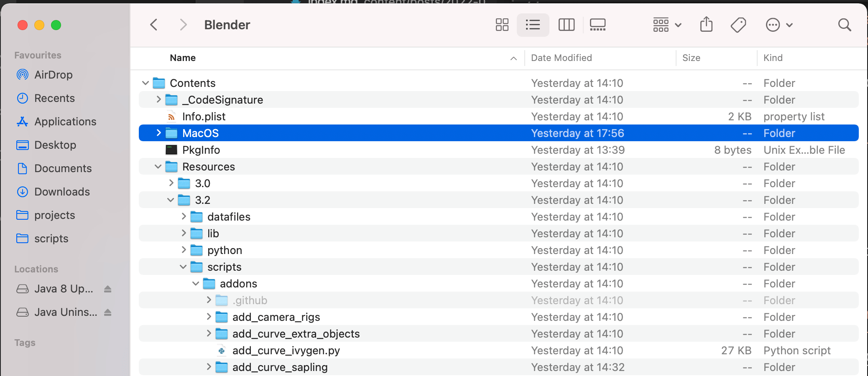Expand the _CodeSignature folder
Image resolution: width=868 pixels, height=376 pixels.
click(x=158, y=99)
